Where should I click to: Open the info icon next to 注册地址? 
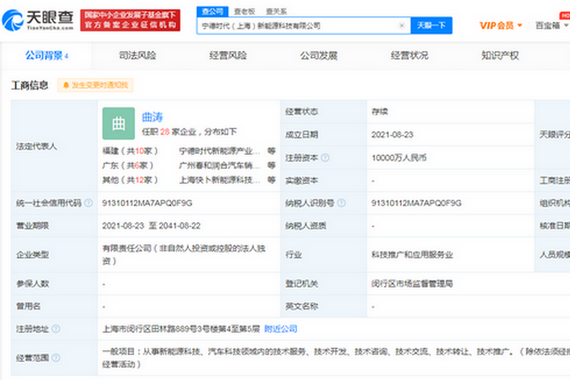tap(56, 329)
